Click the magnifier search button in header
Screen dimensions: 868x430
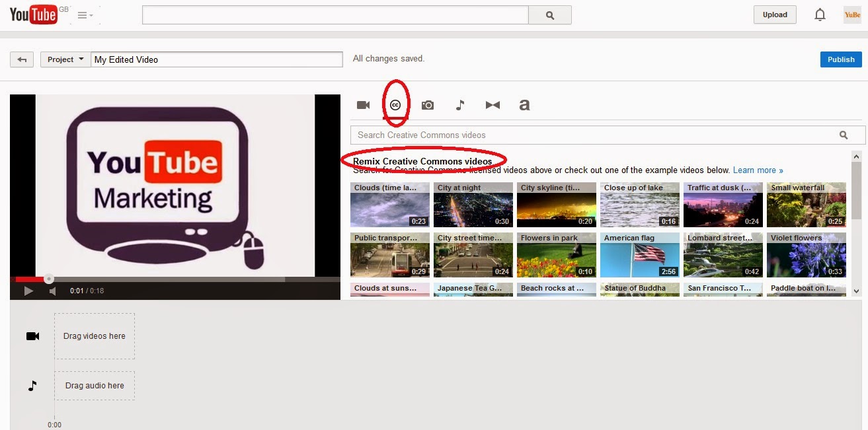click(550, 15)
